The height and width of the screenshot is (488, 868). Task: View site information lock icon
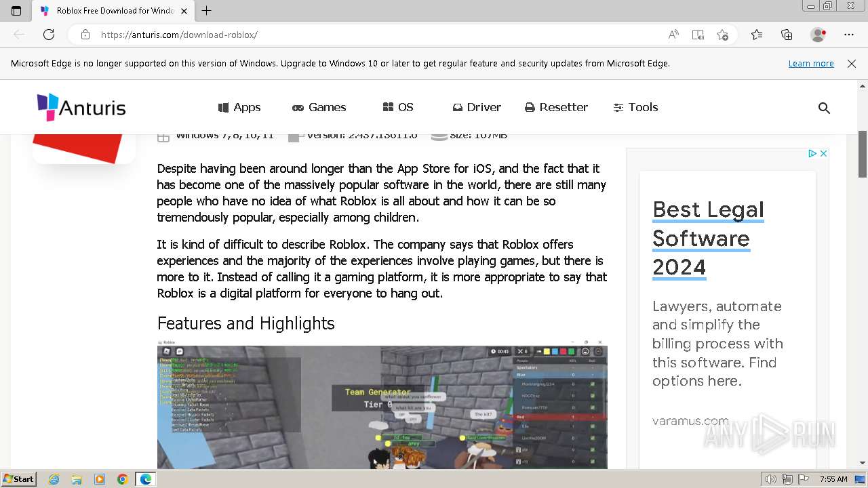[85, 35]
